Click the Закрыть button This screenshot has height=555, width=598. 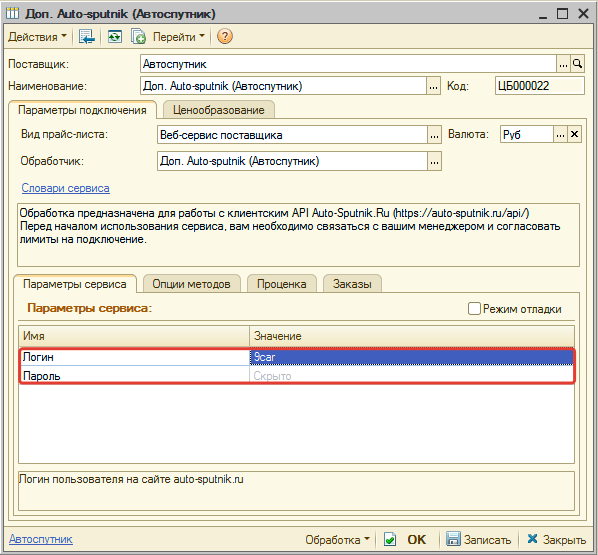[556, 539]
